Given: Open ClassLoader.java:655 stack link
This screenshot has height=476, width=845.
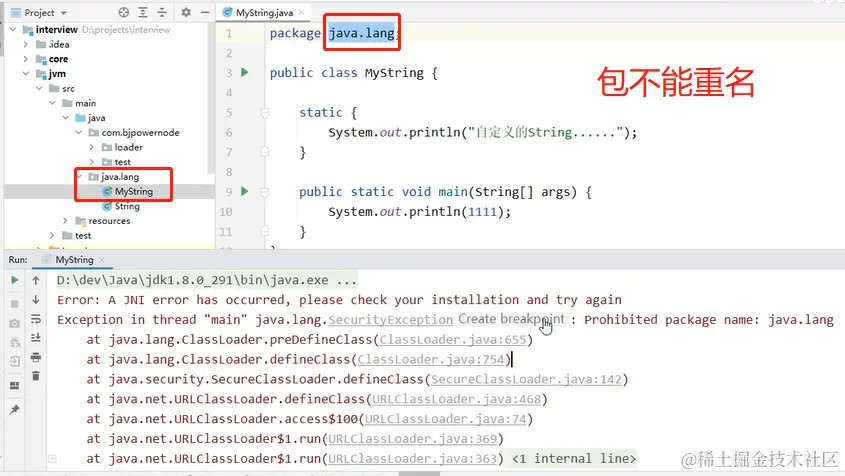Looking at the screenshot, I should click(x=452, y=340).
